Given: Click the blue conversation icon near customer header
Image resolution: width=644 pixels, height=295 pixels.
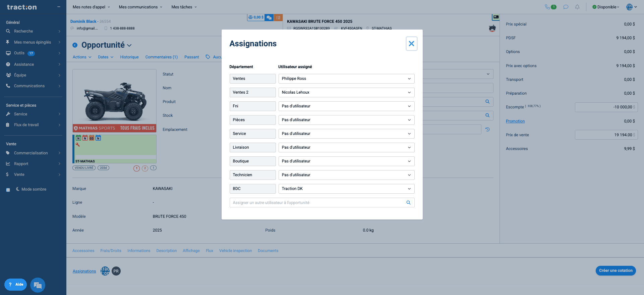Looking at the screenshot, I should pyautogui.click(x=269, y=17).
